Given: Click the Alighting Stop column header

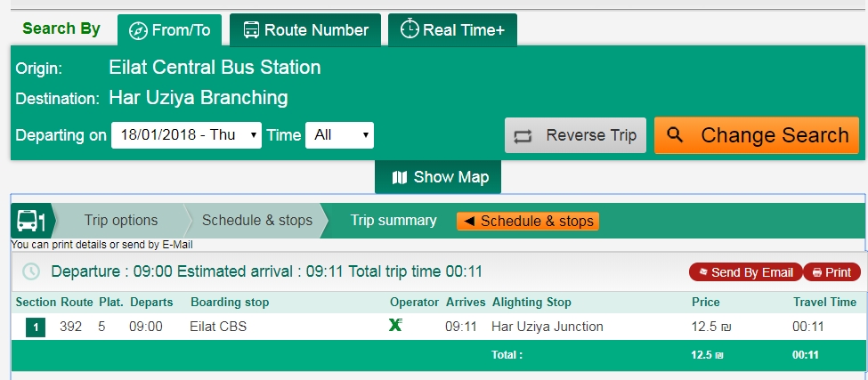Looking at the screenshot, I should pyautogui.click(x=531, y=302).
